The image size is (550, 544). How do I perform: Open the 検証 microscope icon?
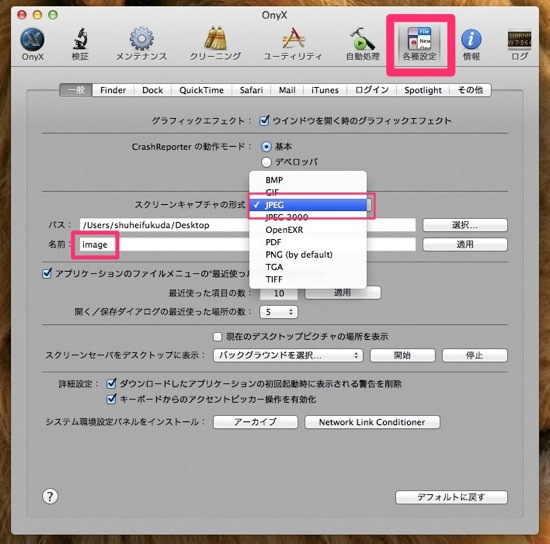pos(80,44)
